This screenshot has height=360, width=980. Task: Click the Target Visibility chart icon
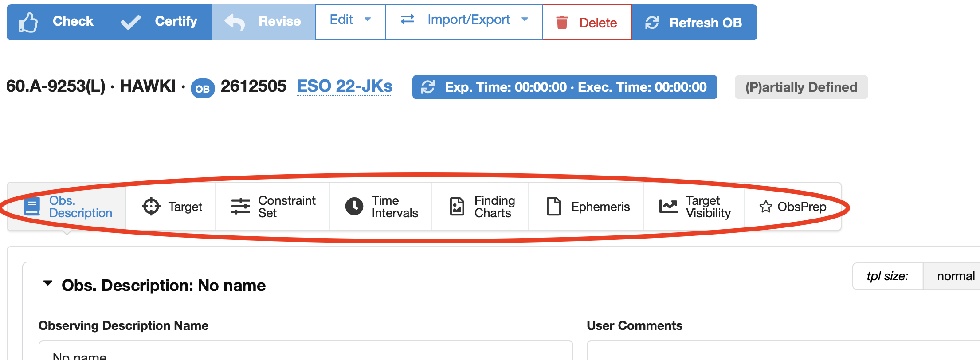point(668,207)
